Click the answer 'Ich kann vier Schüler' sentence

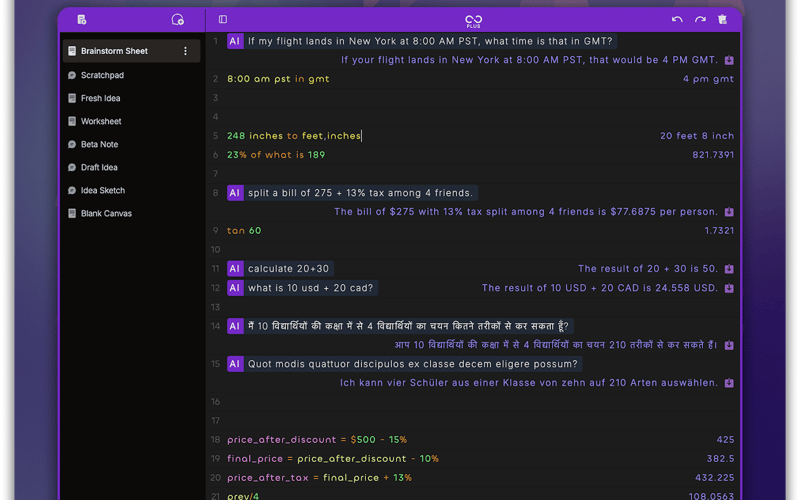click(529, 382)
